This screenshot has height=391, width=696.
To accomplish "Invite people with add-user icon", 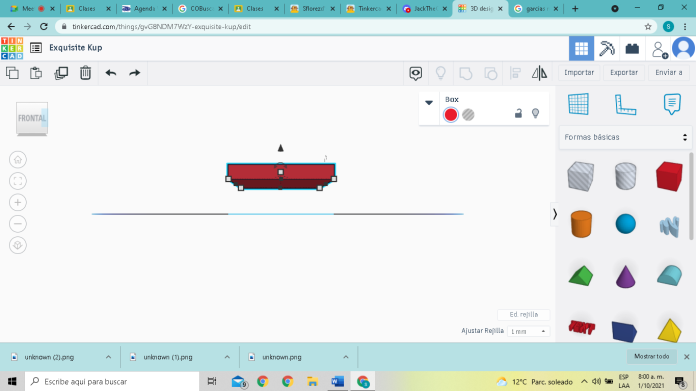I will coord(660,49).
